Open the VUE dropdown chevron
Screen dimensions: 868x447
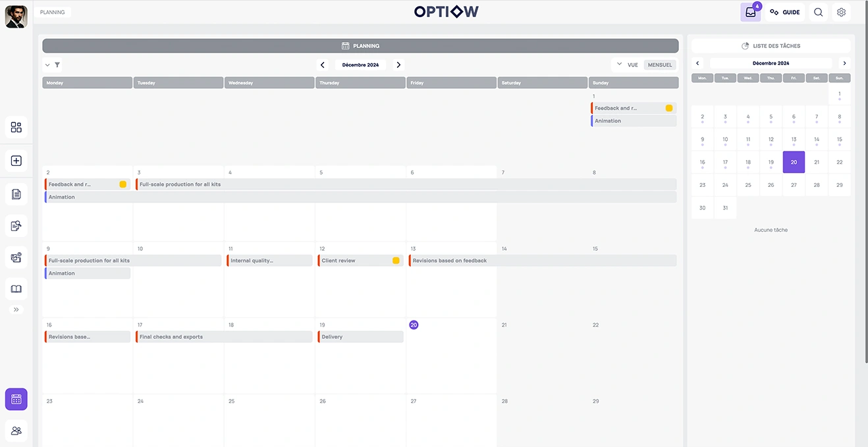619,65
